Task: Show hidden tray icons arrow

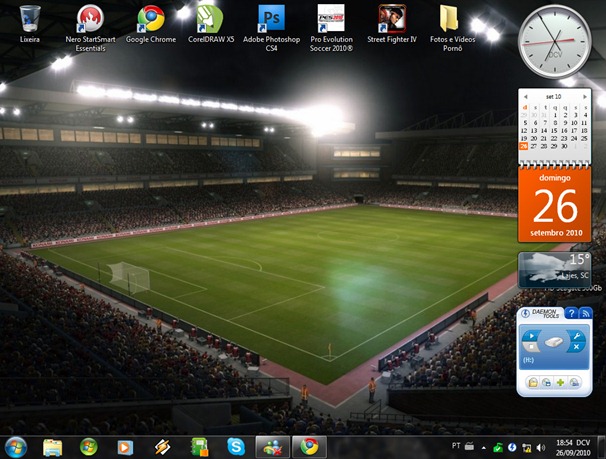Action: pos(483,448)
